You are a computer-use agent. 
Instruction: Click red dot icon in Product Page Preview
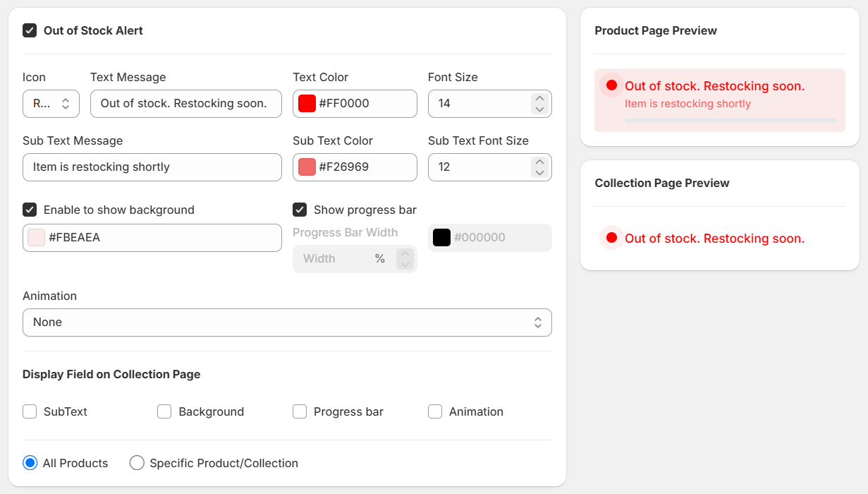click(611, 85)
